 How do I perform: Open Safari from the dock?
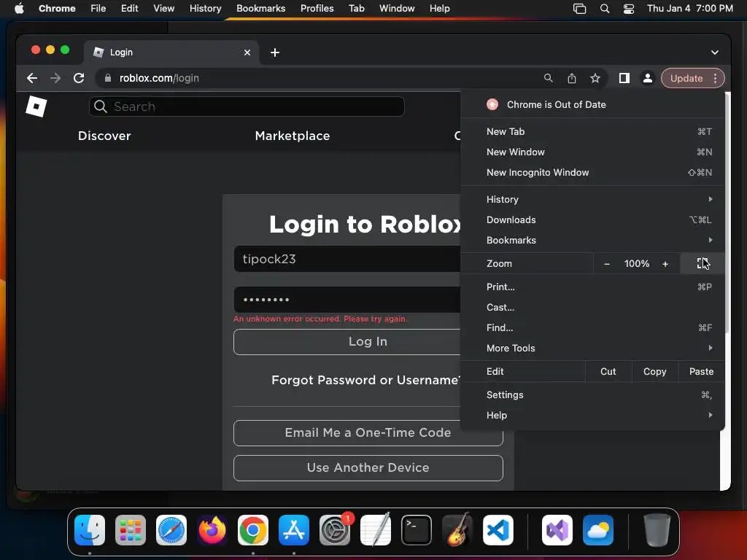(171, 530)
